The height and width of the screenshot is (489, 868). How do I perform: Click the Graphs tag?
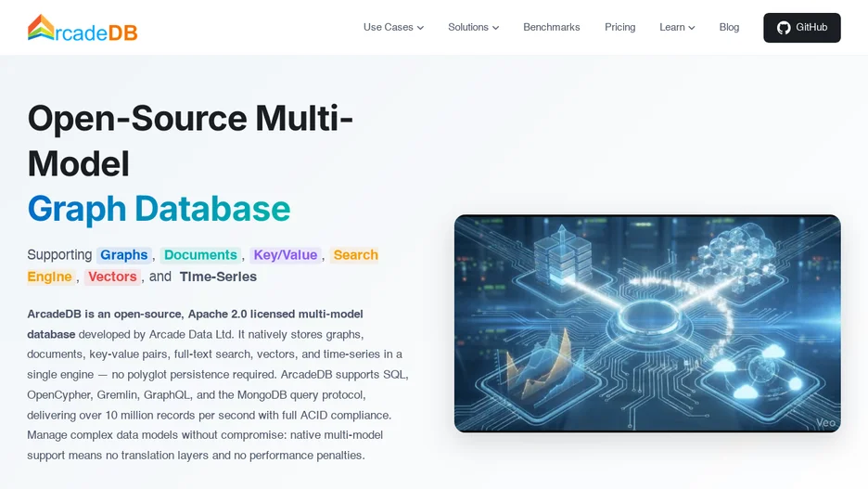124,255
